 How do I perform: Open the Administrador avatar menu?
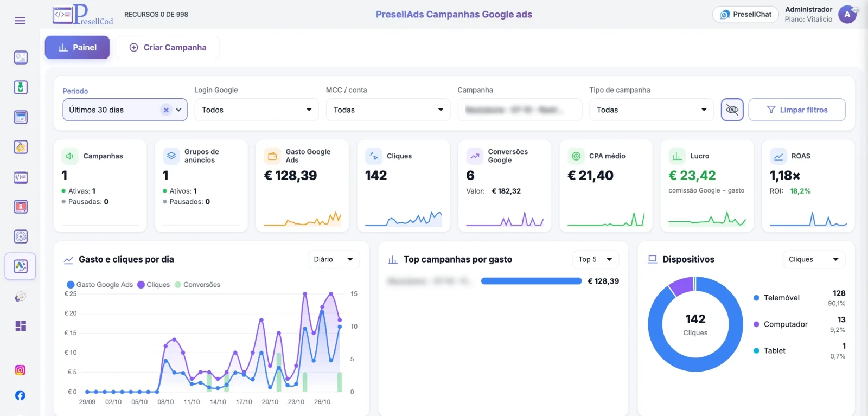click(847, 15)
